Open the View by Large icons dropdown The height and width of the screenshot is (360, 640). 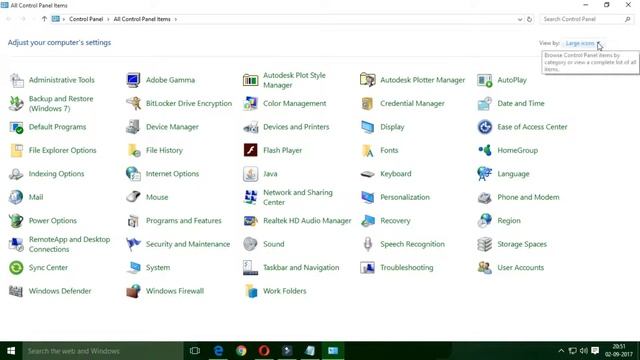[583, 43]
